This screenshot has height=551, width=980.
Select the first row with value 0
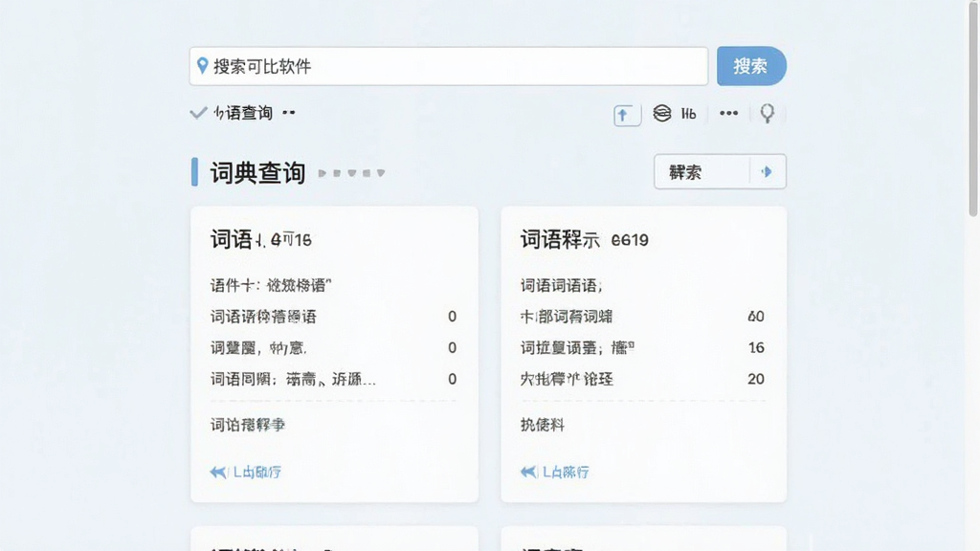pos(333,317)
